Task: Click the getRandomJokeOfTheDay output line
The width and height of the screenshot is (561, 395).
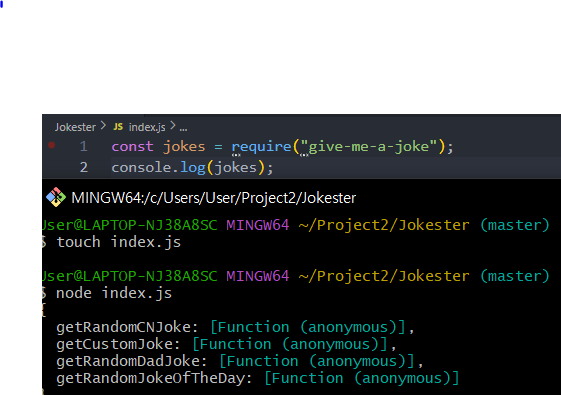Action: pos(258,378)
